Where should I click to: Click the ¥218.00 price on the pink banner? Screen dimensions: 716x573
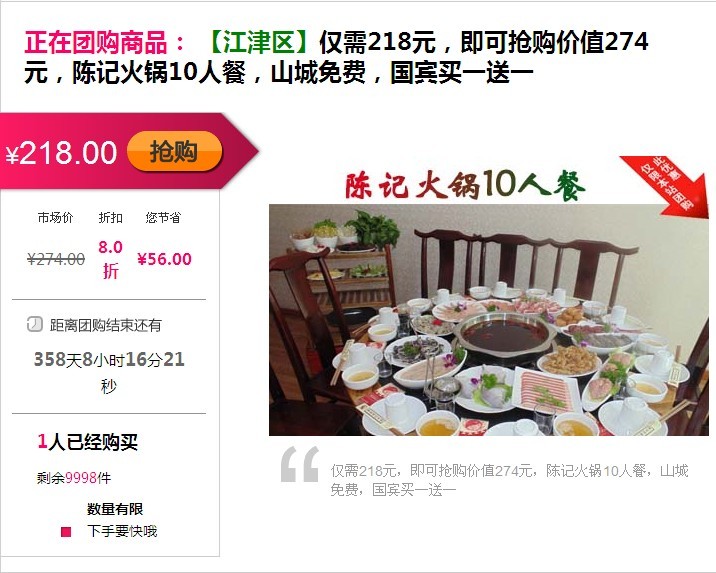point(62,152)
